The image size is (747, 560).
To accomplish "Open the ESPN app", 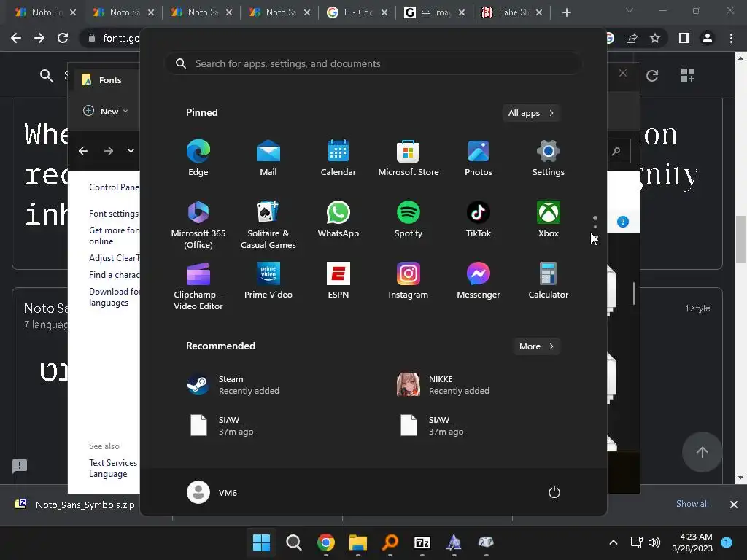I will pos(338,280).
